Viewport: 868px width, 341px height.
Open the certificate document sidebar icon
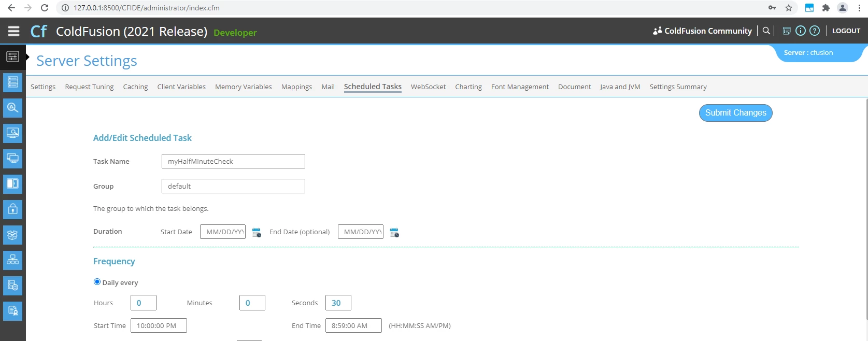12,311
